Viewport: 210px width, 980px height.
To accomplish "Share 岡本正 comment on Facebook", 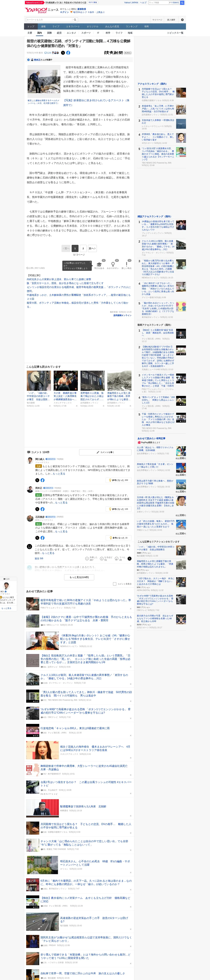I will (x=42, y=509).
